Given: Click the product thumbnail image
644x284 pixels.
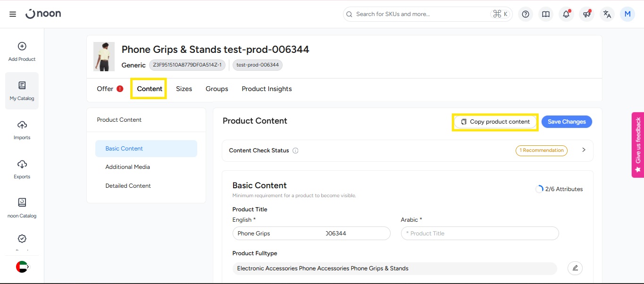Looking at the screenshot, I should pos(104,57).
